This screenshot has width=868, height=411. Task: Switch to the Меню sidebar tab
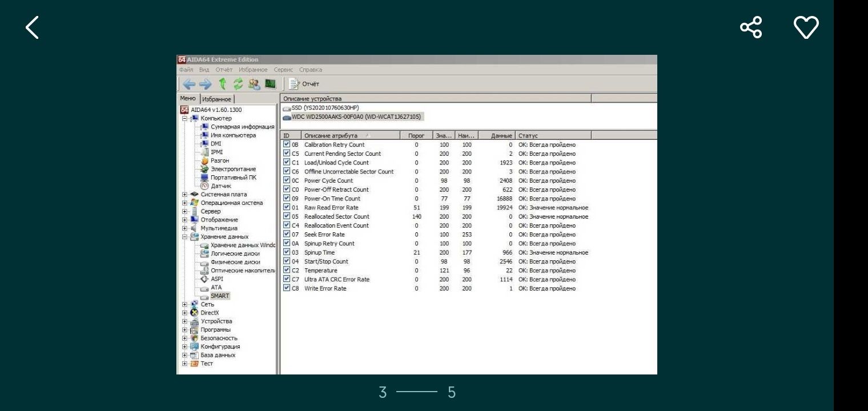188,98
